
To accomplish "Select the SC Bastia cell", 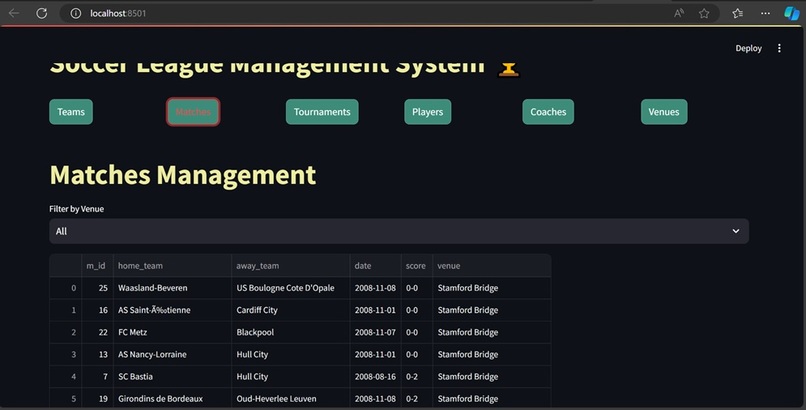I will (x=172, y=376).
